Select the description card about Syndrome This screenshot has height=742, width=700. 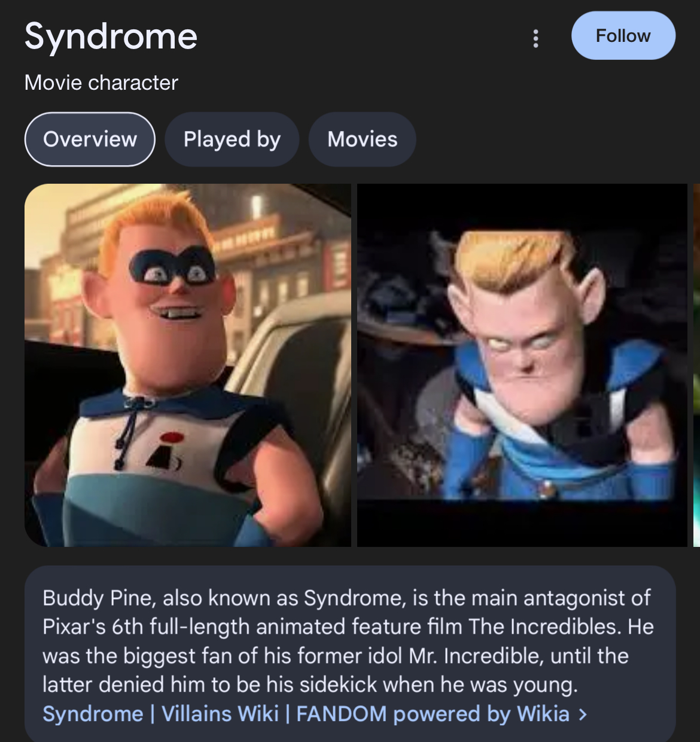click(350, 654)
